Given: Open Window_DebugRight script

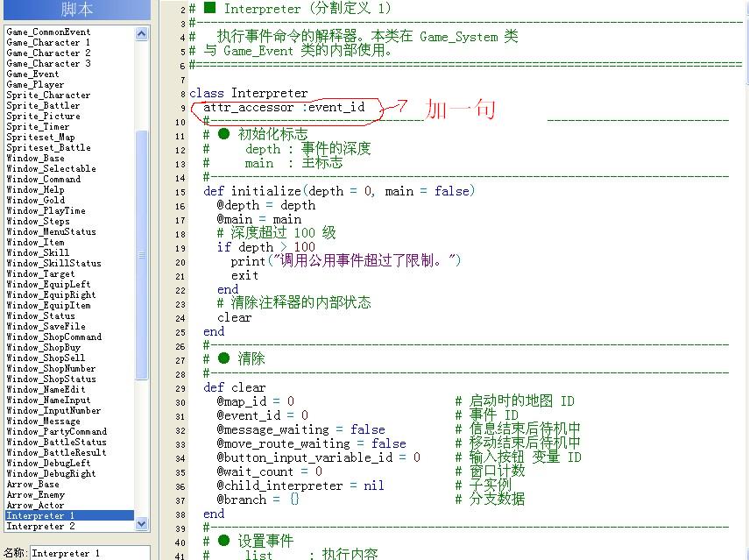Looking at the screenshot, I should click(x=51, y=473).
